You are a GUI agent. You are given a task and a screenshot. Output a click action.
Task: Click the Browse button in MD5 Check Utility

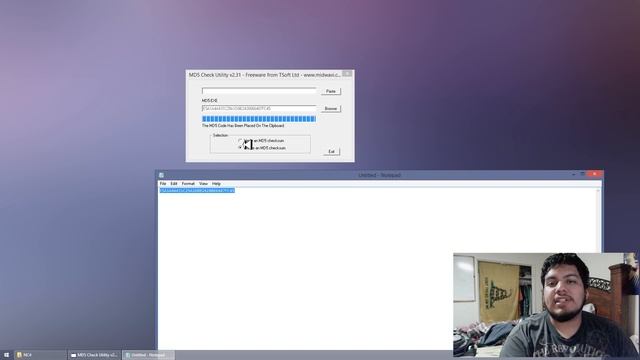[331, 109]
